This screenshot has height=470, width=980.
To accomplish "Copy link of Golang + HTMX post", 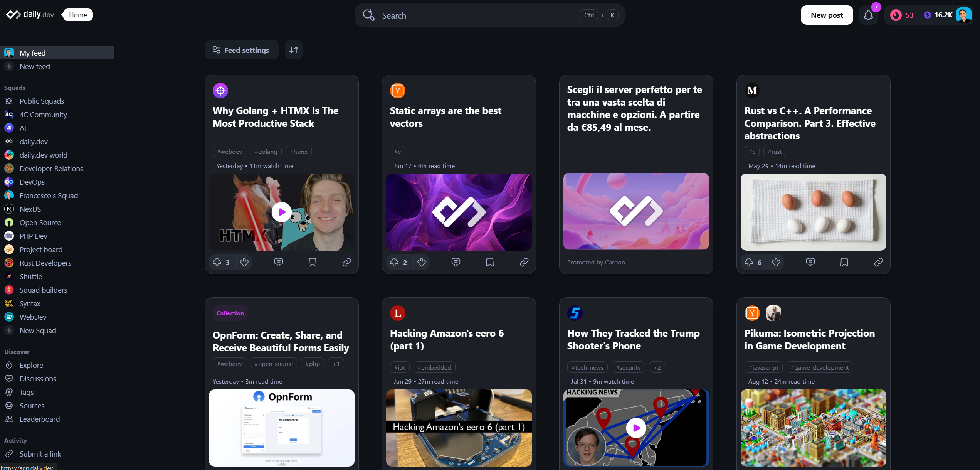I will 347,263.
